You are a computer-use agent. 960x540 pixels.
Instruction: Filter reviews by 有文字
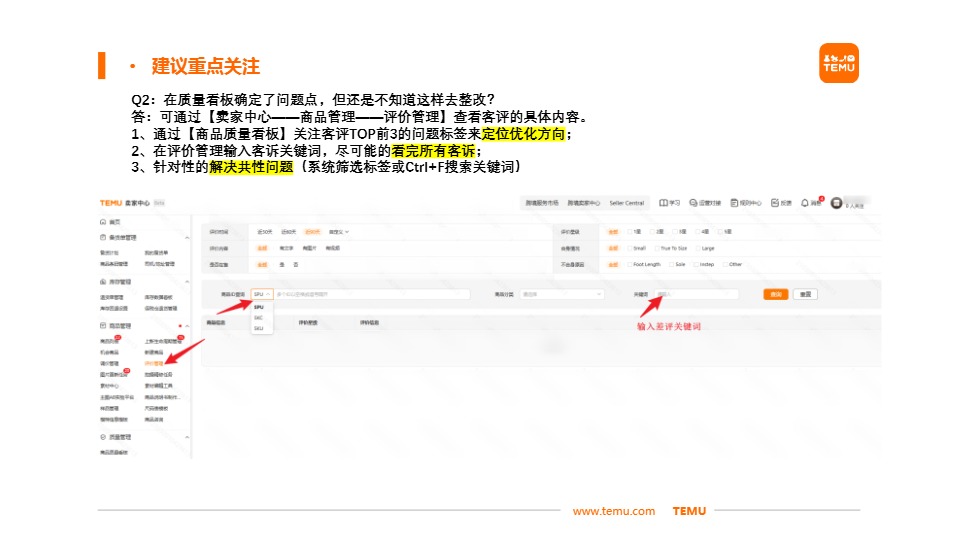click(286, 249)
